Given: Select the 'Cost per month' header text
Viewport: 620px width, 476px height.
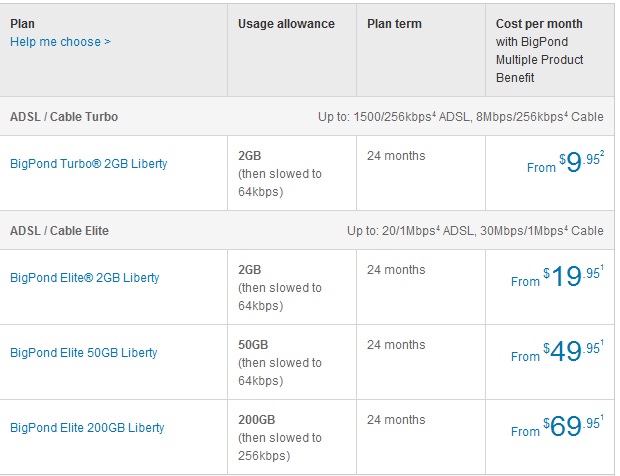Looking at the screenshot, I should click(539, 24).
